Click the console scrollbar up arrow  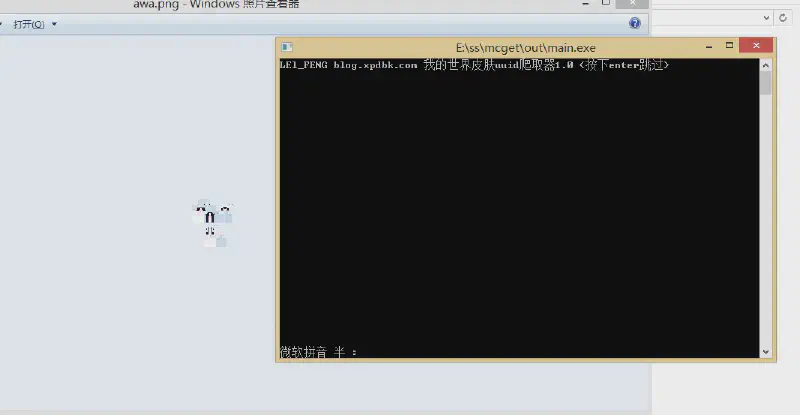(766, 63)
